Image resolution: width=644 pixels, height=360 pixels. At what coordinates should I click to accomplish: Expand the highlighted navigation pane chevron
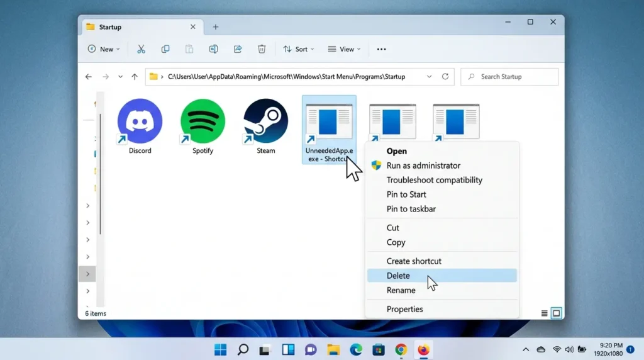(87, 274)
